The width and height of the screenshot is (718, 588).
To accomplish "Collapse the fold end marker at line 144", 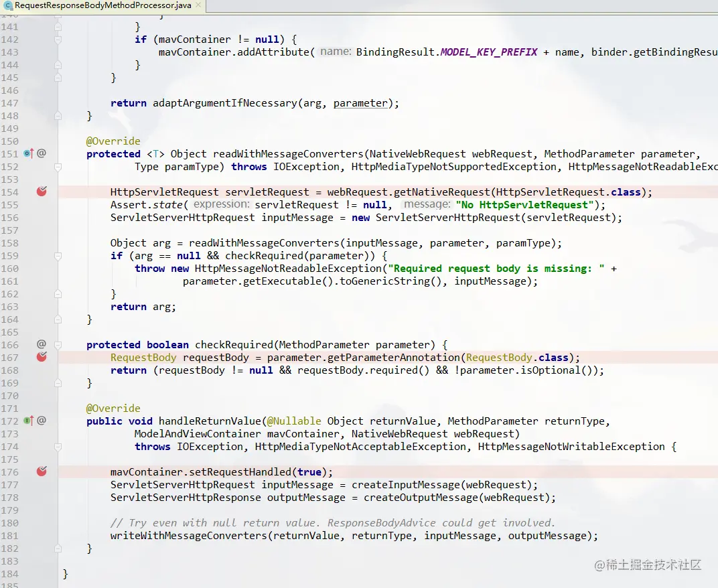I will (58, 65).
